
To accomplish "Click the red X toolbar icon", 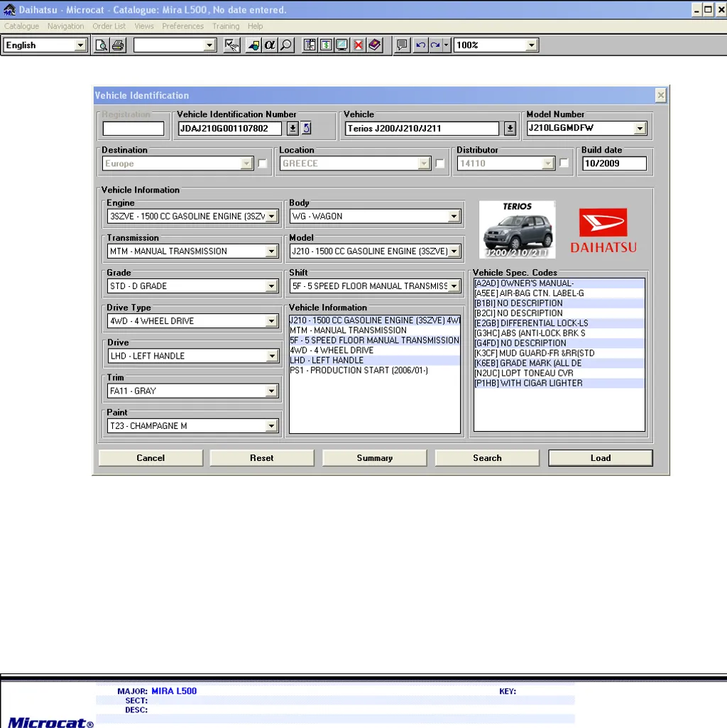I will pos(359,45).
